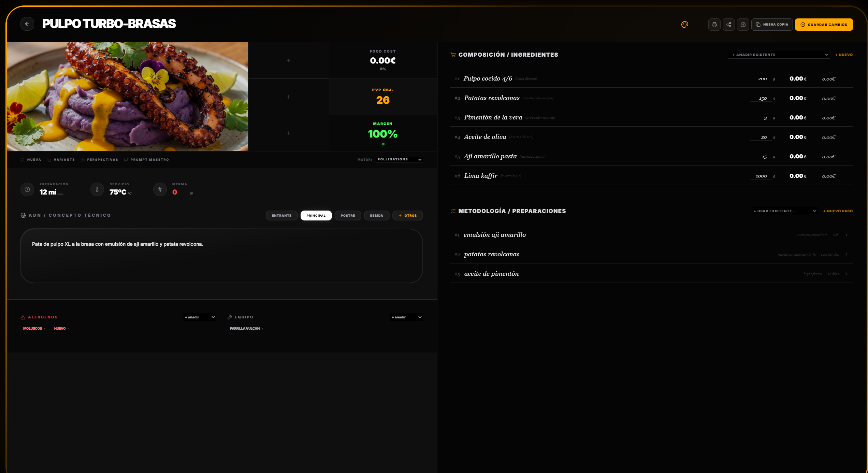Remove PARRILLA VULCAN from the equipment list
Image resolution: width=868 pixels, height=473 pixels.
point(263,328)
